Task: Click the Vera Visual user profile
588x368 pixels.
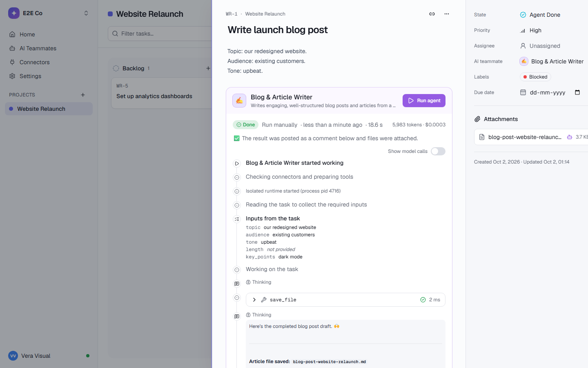Action: [x=49, y=356]
